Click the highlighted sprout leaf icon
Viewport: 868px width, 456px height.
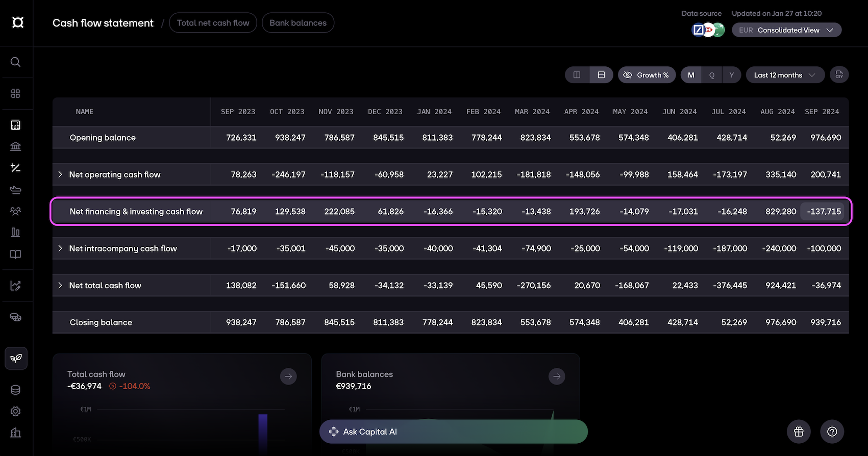point(16,358)
